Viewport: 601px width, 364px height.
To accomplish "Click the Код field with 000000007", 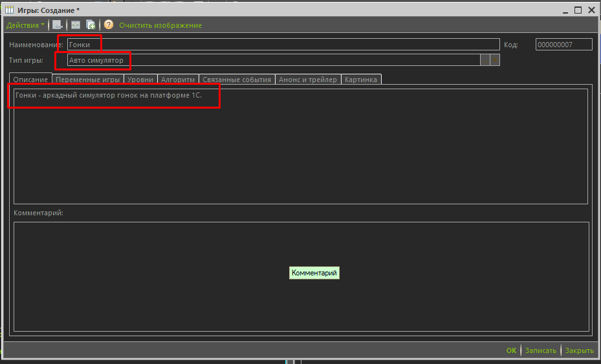I will pos(564,45).
